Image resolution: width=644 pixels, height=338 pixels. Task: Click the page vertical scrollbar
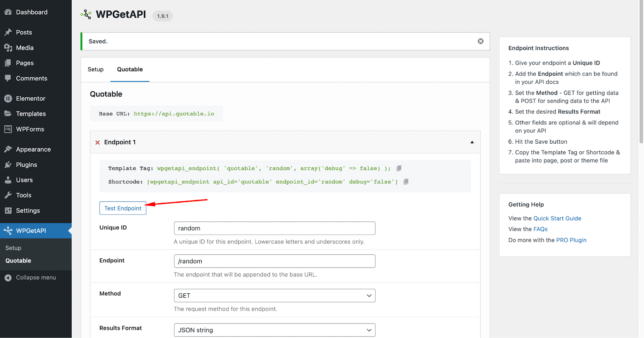(x=641, y=72)
